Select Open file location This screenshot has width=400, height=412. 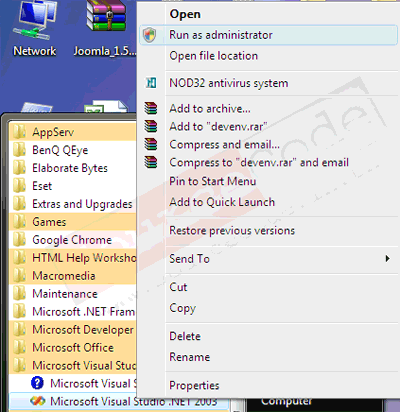[213, 56]
